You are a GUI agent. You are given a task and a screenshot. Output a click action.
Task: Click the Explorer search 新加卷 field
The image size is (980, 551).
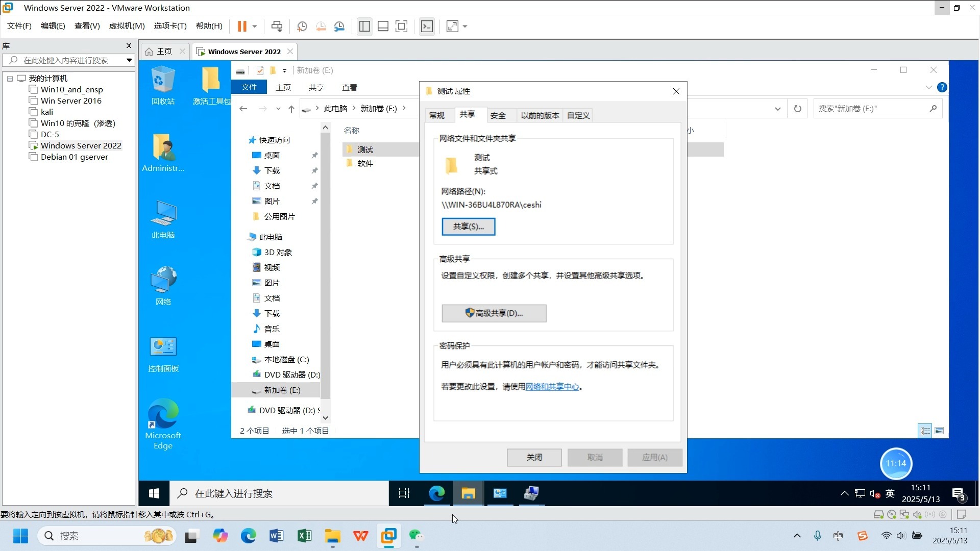(x=877, y=109)
